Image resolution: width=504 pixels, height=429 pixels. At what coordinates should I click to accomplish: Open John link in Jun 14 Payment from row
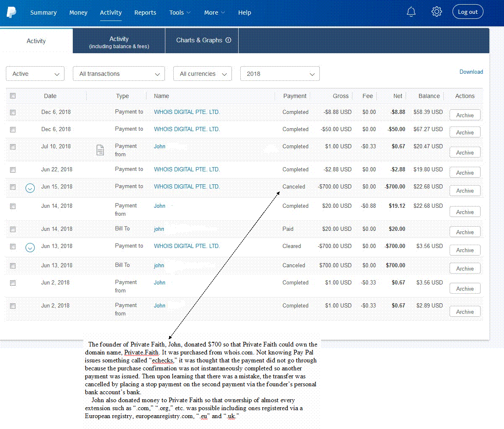(159, 206)
